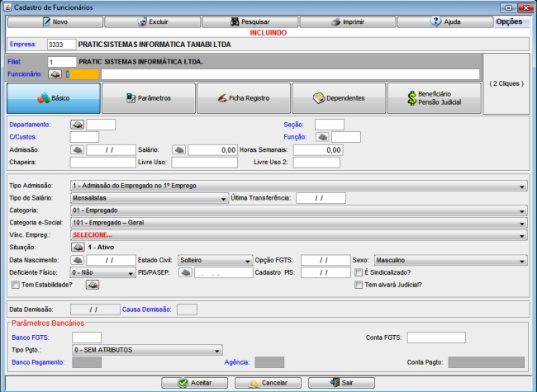Switch to the Parâmetros tab

coord(149,98)
